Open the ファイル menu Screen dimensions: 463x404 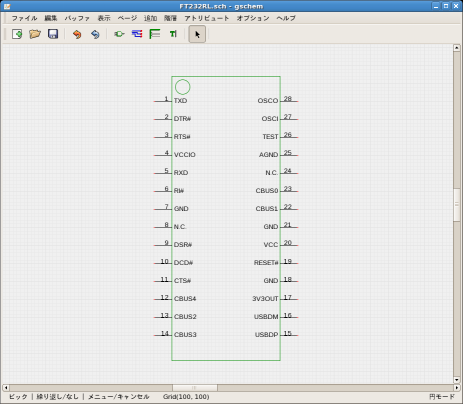24,18
